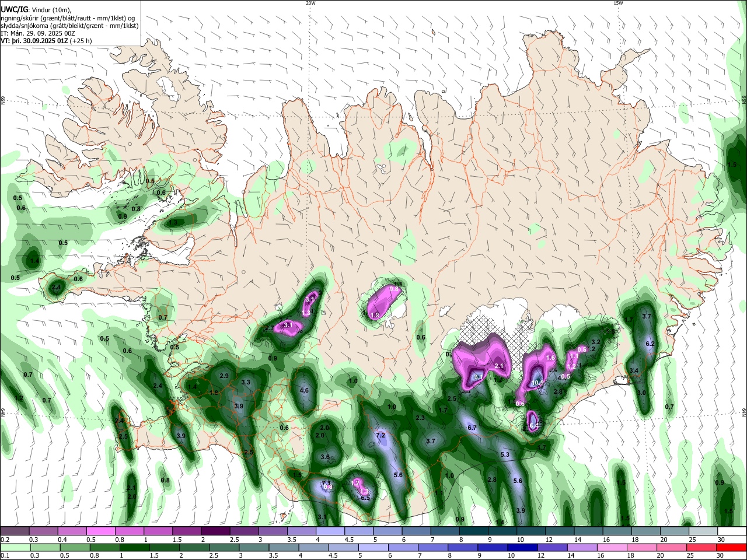Click the '(+25 h)' forecast offset
Screen dimensions: 747x560
pos(81,41)
